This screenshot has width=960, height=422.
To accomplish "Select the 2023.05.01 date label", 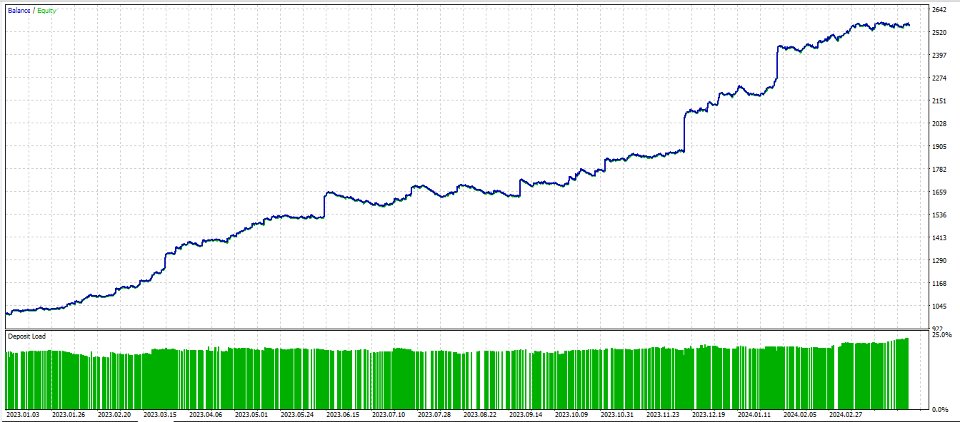I will click(x=252, y=415).
